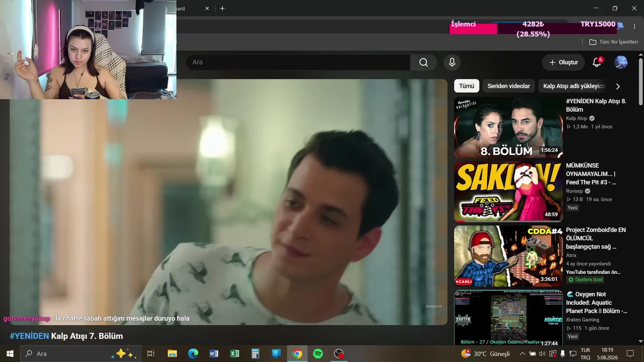This screenshot has height=362, width=644.
Task: Click the playing Kalp Atışı video player
Action: point(228,202)
